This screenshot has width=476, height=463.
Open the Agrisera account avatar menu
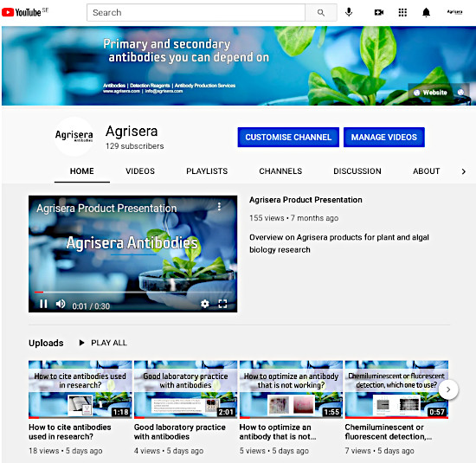(454, 12)
